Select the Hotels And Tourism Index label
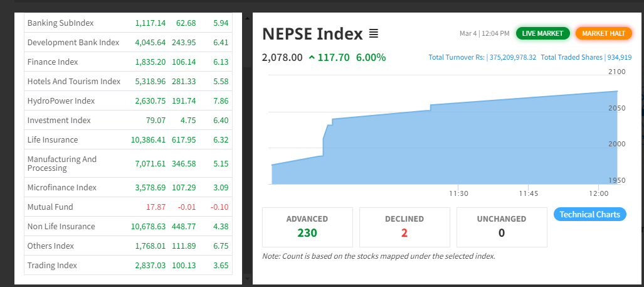This screenshot has height=287, width=644. click(74, 82)
